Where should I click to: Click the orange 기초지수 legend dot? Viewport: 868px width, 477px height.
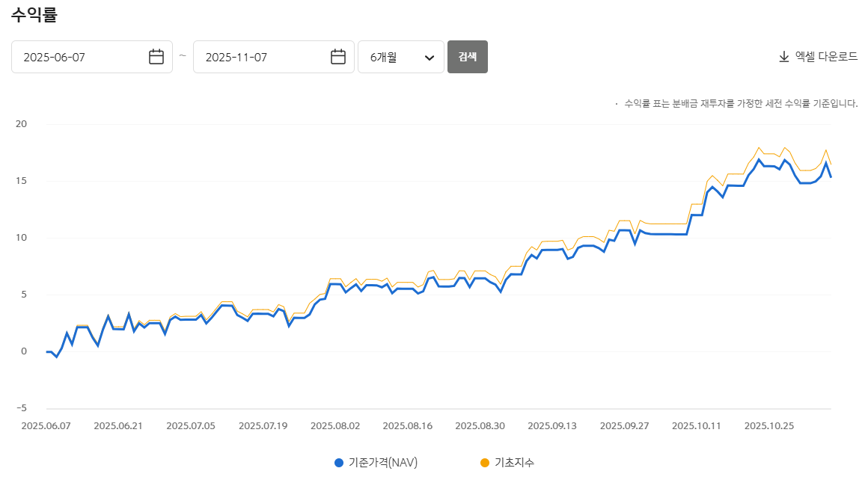click(485, 463)
